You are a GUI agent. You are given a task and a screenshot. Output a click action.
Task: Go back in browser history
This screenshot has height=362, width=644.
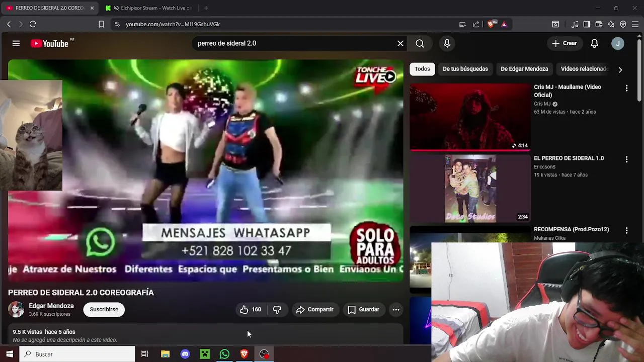(x=9, y=24)
